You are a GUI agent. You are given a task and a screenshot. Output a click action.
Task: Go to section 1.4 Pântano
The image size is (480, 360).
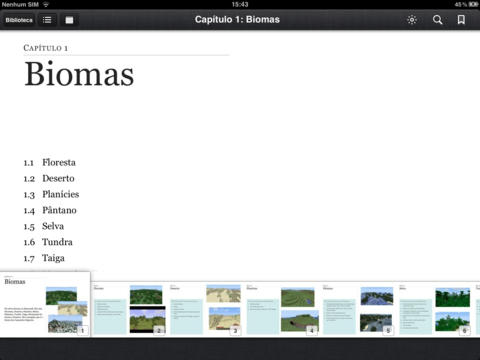pos(50,210)
